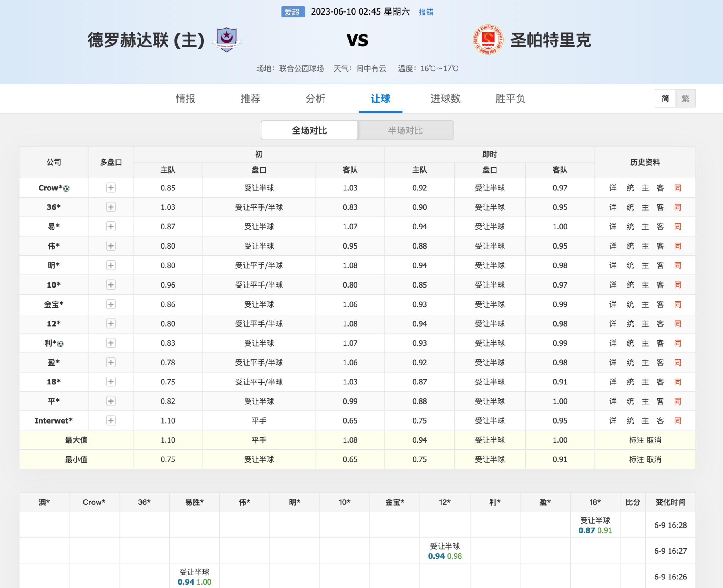This screenshot has height=588, width=723.
Task: Click the 报错 report error link
Action: (x=426, y=12)
